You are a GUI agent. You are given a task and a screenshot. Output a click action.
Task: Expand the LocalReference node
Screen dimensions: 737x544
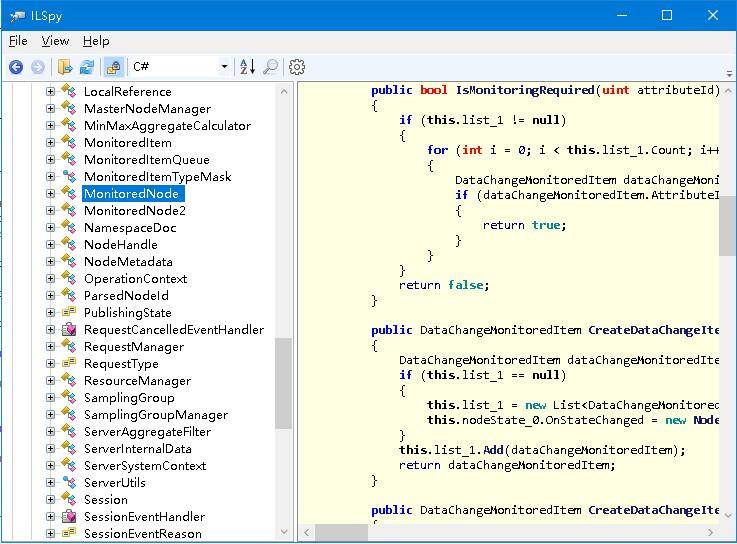[x=50, y=91]
